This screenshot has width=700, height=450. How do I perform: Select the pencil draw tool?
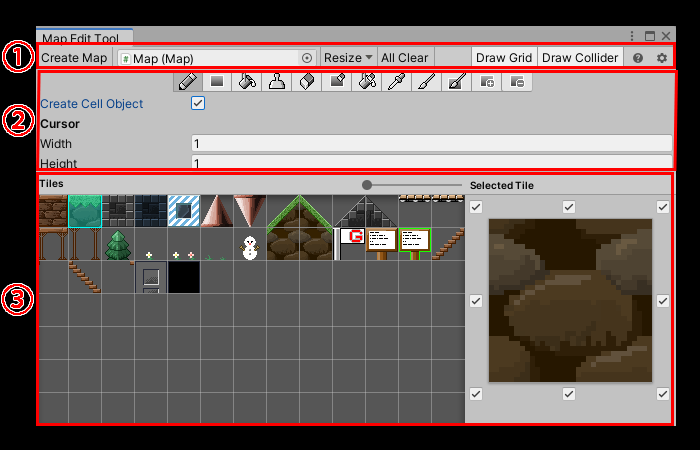click(x=187, y=82)
